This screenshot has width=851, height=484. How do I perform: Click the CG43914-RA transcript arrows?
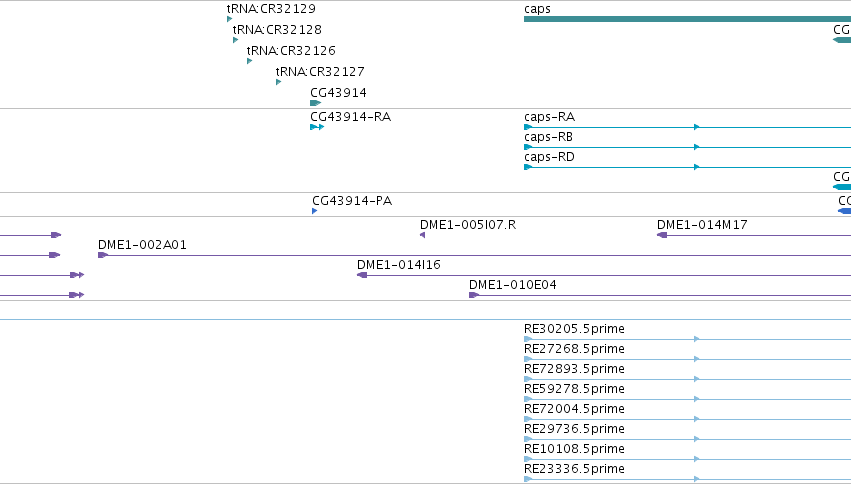(x=317, y=127)
